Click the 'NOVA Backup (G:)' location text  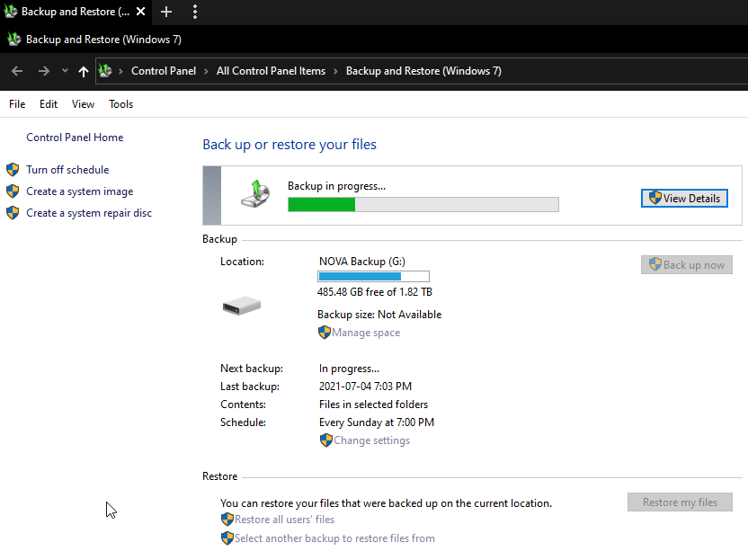(362, 262)
